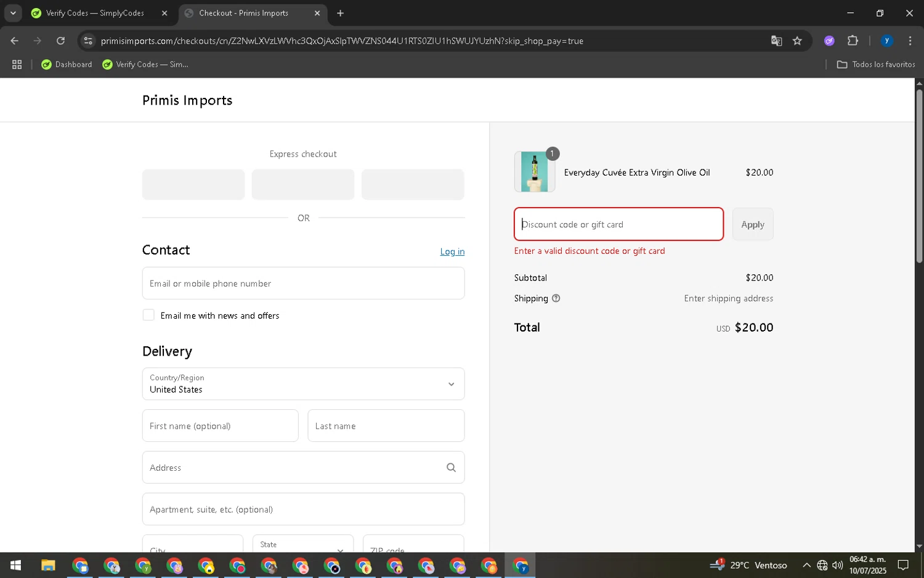
Task: Open the Chrome three-dot menu
Action: click(910, 41)
